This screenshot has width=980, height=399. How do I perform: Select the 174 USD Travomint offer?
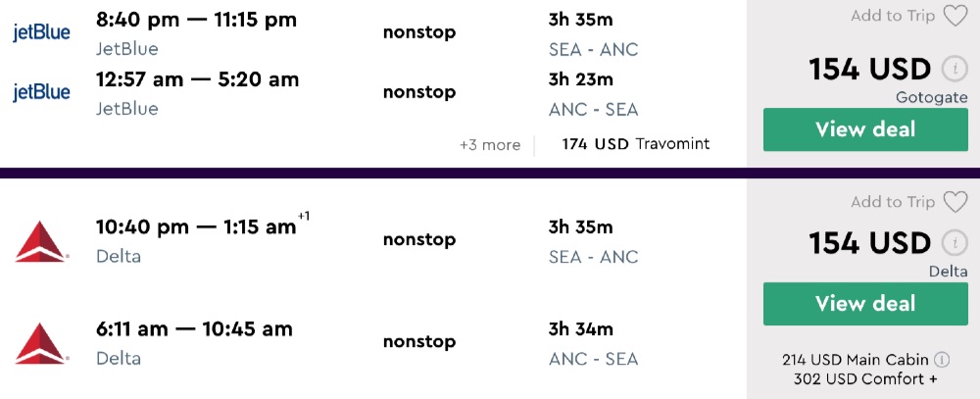[635, 144]
